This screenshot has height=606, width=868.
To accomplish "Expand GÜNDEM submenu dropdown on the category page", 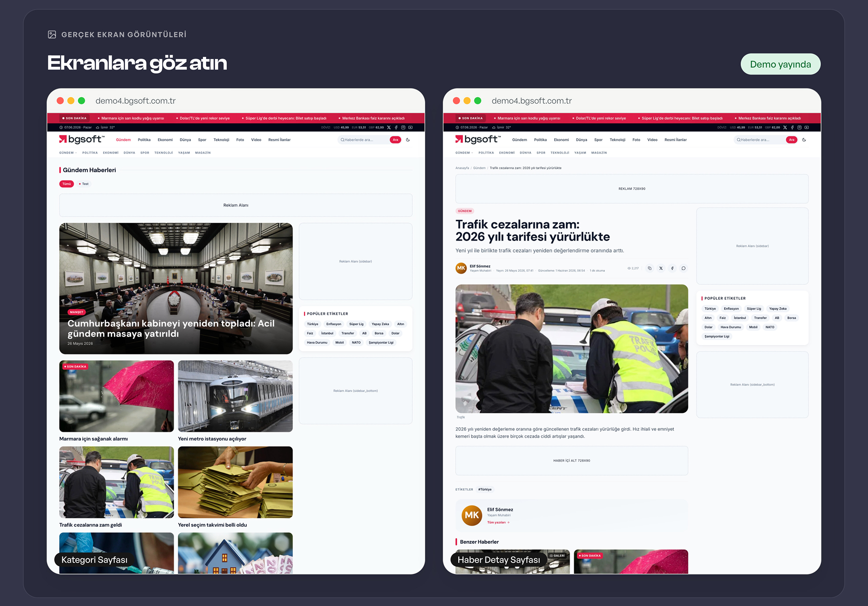I will 68,153.
